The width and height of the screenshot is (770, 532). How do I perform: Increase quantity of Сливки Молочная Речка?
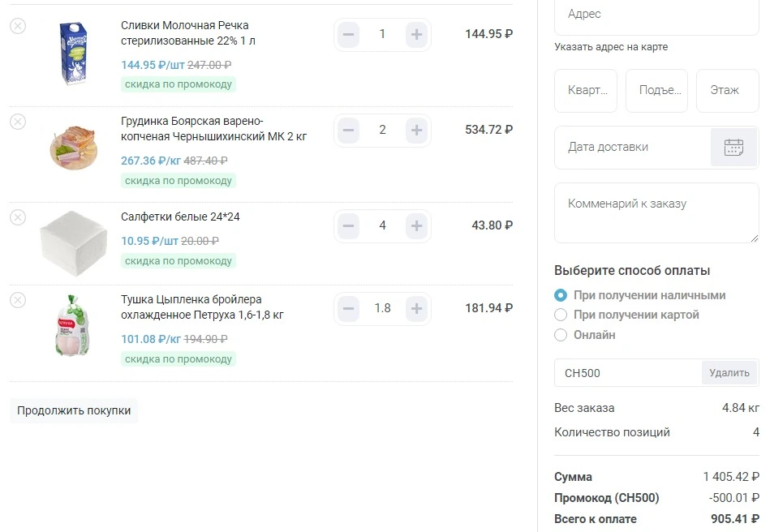coord(416,34)
